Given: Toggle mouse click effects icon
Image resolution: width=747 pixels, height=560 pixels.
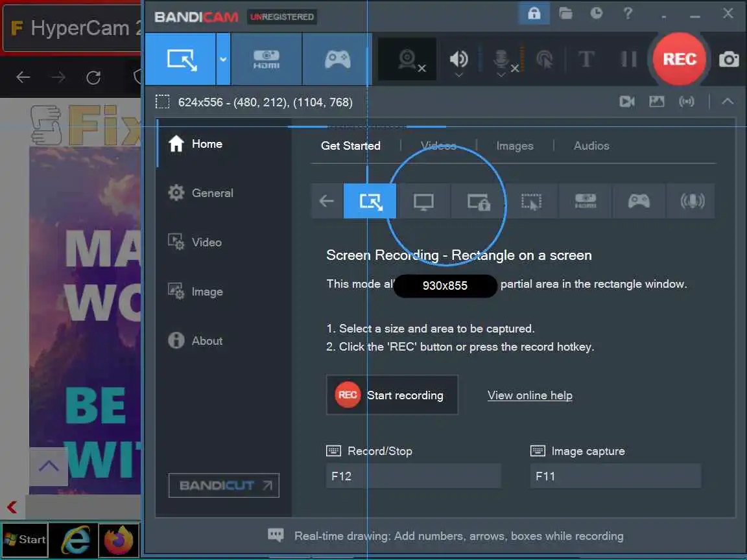Looking at the screenshot, I should [x=545, y=60].
